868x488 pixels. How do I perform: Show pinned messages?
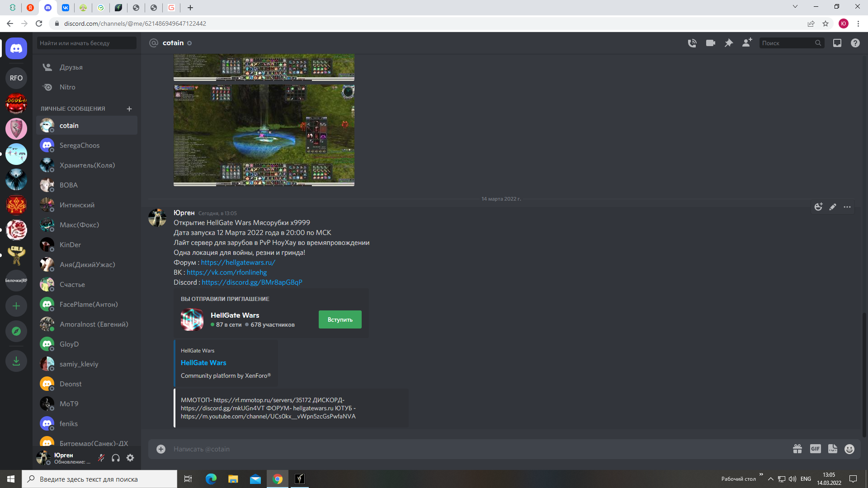coord(729,43)
